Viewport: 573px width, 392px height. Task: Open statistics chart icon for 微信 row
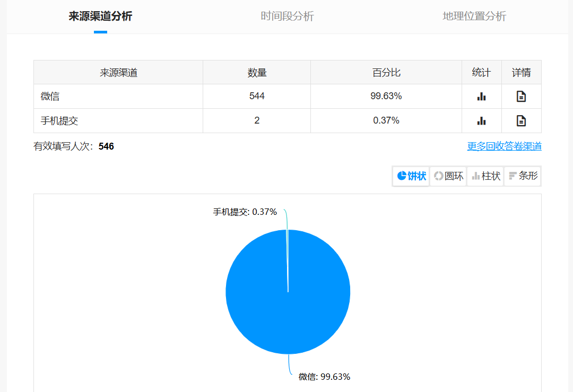click(x=481, y=97)
